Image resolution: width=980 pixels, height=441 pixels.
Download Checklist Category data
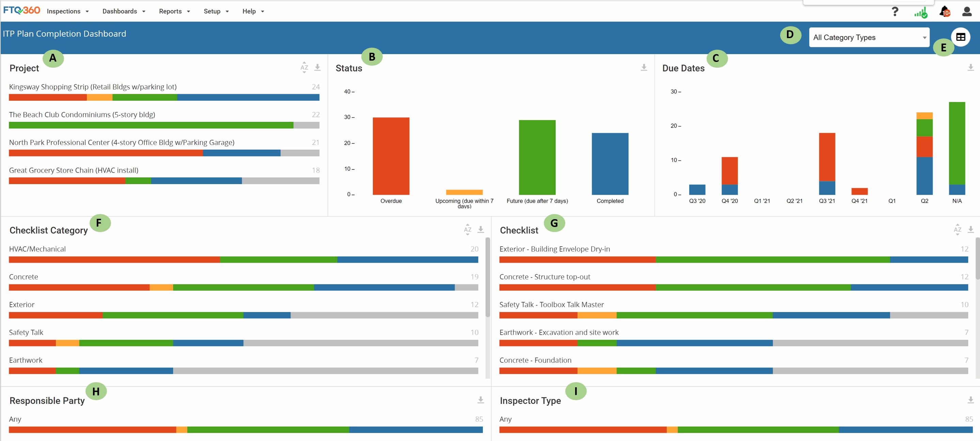[x=480, y=229]
